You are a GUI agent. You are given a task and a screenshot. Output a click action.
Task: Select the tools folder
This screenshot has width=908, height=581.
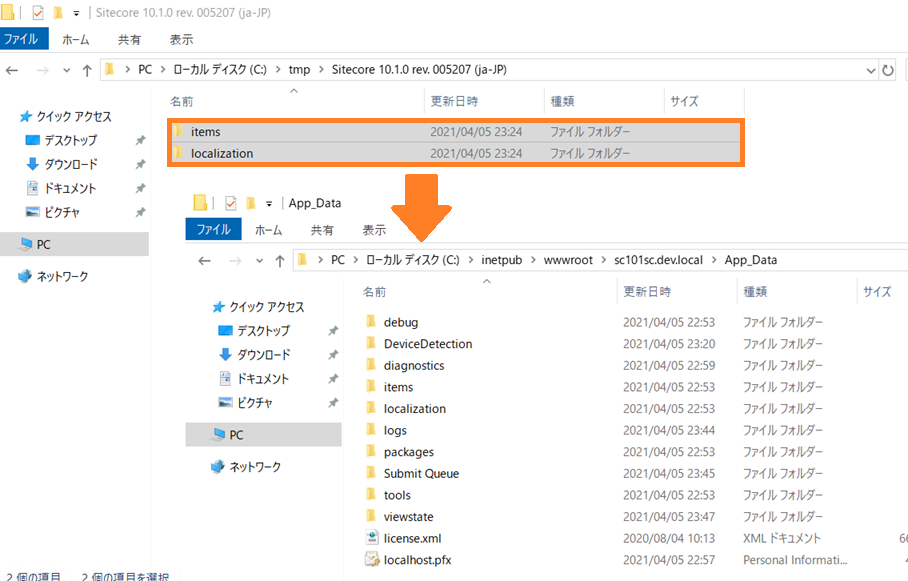(397, 495)
